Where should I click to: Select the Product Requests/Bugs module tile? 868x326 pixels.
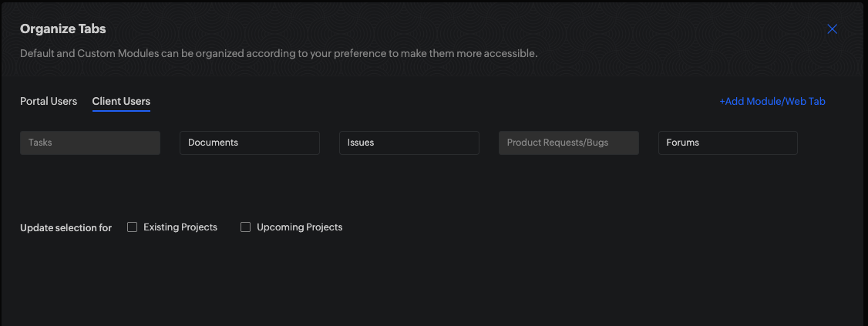(569, 143)
